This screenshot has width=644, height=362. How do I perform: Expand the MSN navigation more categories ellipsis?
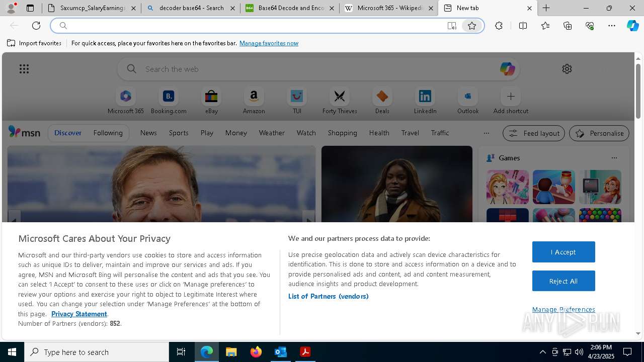point(486,133)
